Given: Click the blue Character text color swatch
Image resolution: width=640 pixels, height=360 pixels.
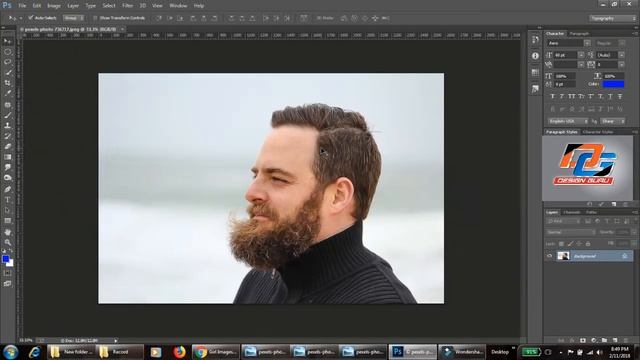Looking at the screenshot, I should point(613,84).
